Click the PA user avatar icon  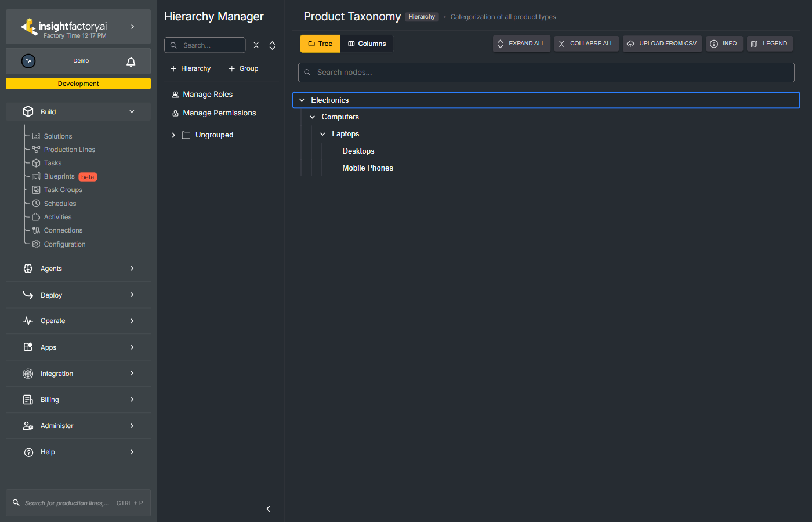point(28,61)
